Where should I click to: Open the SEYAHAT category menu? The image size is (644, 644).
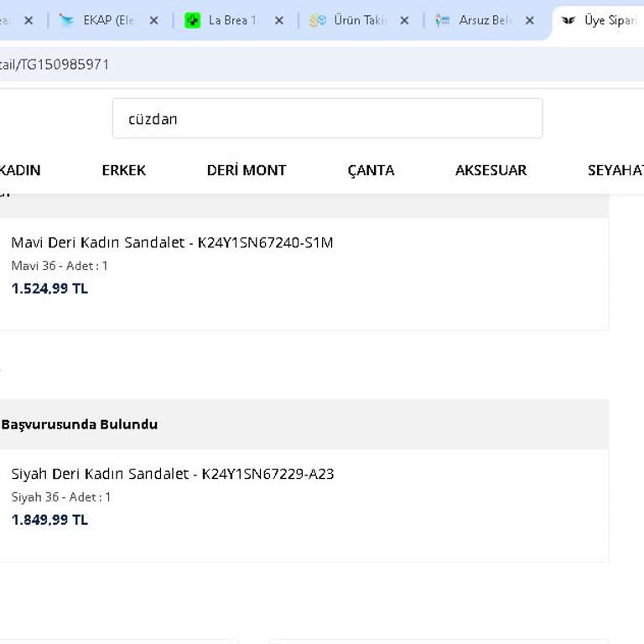615,170
